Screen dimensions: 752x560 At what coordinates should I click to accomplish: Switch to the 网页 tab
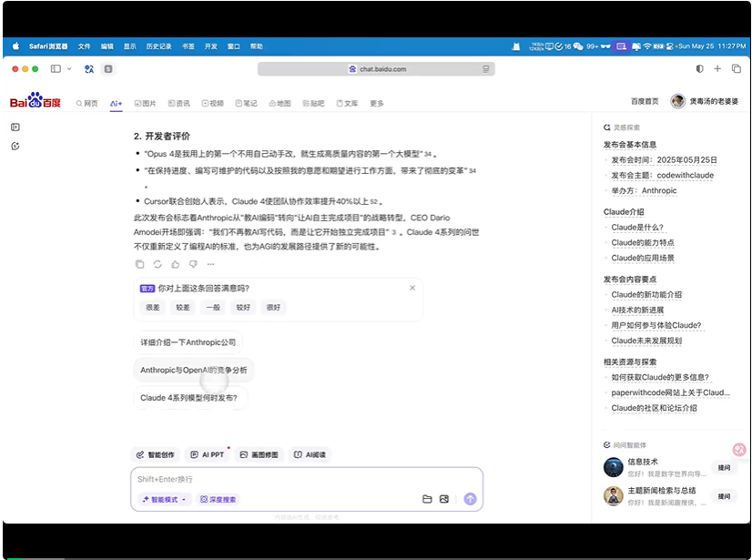pyautogui.click(x=86, y=103)
